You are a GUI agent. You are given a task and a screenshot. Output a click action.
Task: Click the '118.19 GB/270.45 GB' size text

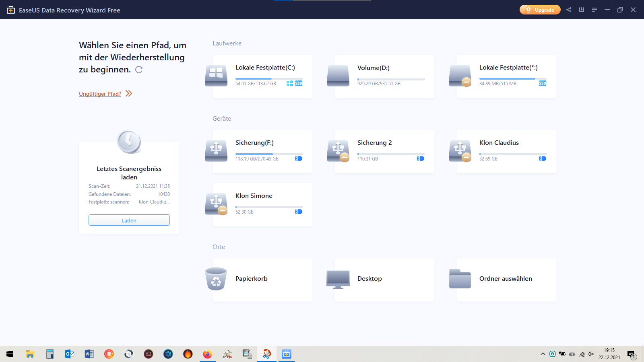[257, 159]
